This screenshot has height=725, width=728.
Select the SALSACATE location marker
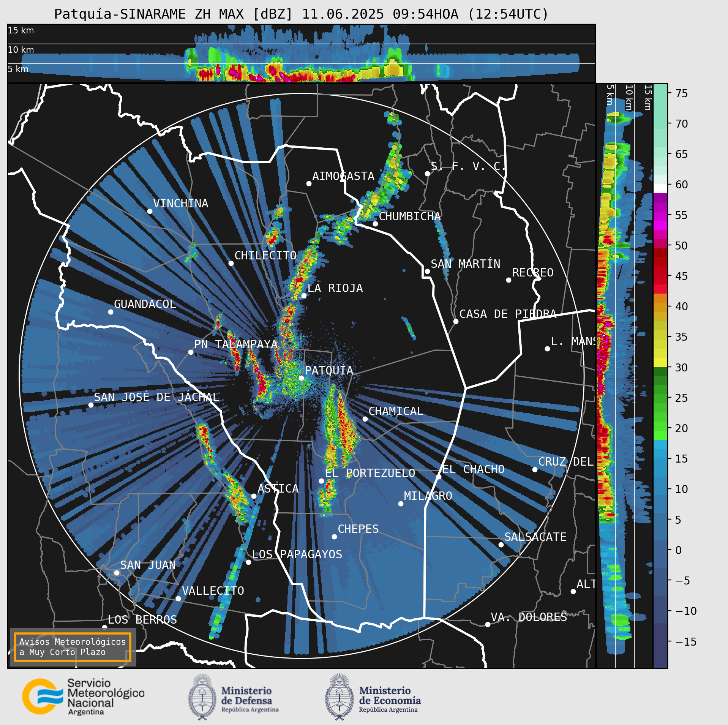point(501,545)
